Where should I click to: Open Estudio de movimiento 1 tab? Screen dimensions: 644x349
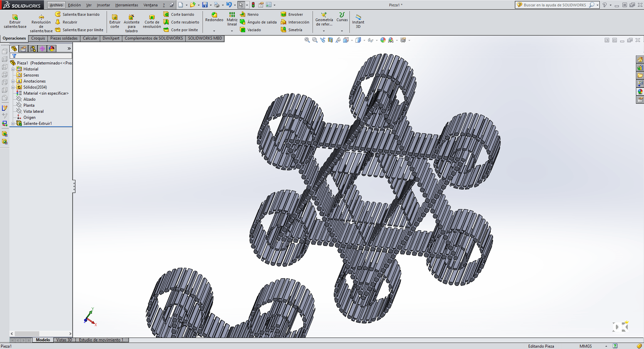[101, 340]
